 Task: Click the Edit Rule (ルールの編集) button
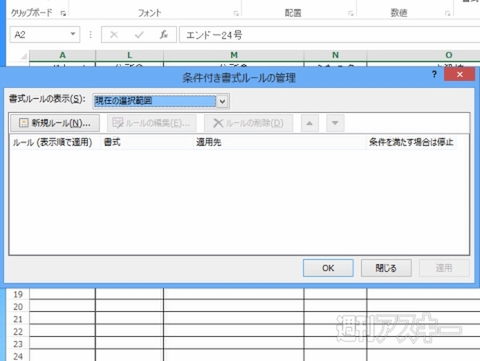[x=152, y=123]
